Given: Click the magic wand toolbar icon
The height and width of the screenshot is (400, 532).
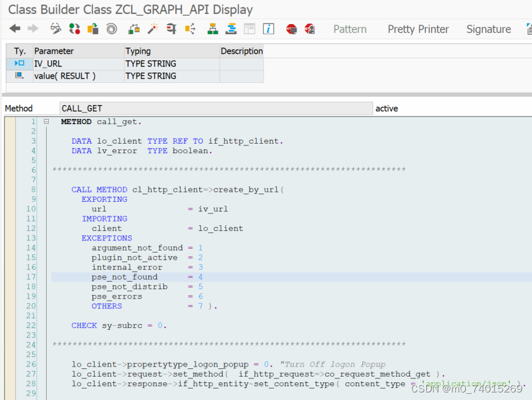Looking at the screenshot, I should pos(152,28).
